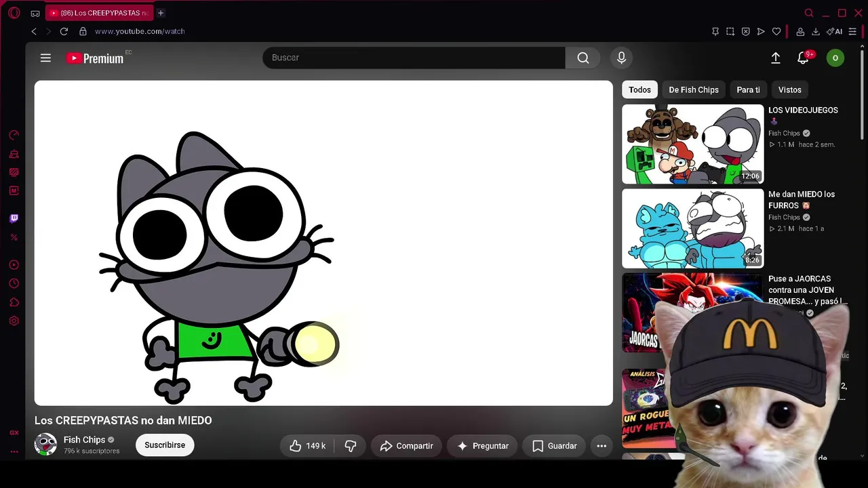The width and height of the screenshot is (868, 488).
Task: Open LOS VIDEOJUEGOS video thumbnail
Action: pyautogui.click(x=692, y=144)
